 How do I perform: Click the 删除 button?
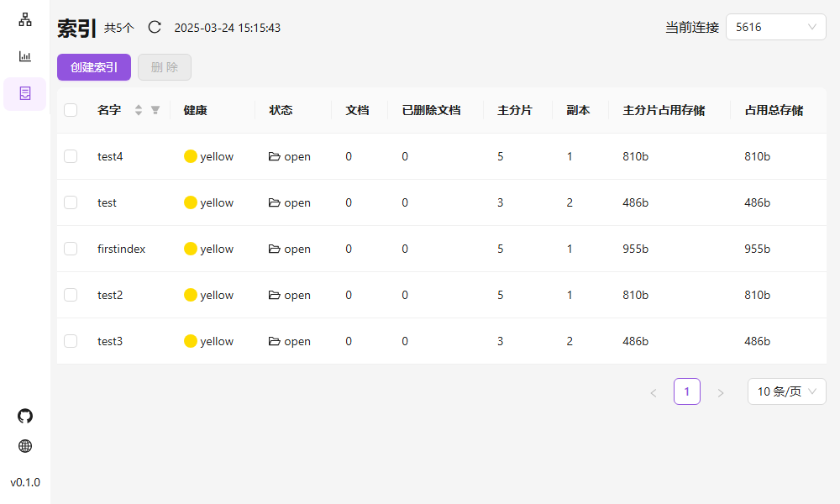point(165,67)
